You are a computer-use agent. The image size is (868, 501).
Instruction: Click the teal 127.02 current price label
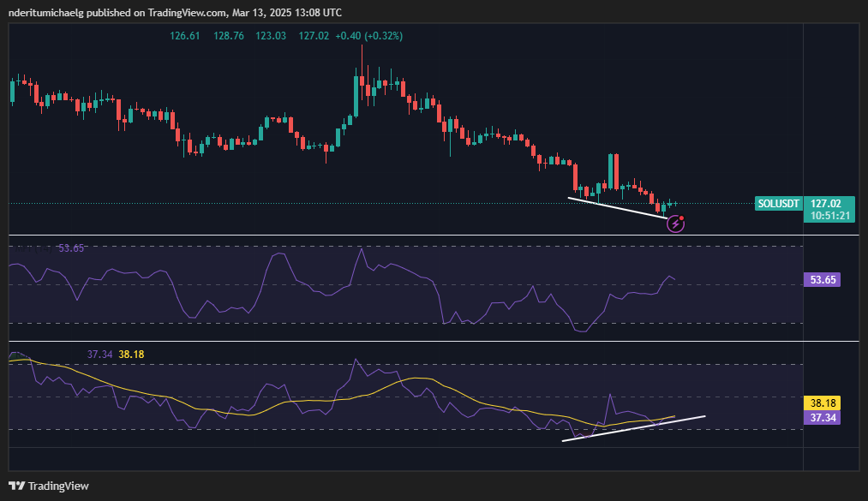tap(830, 204)
